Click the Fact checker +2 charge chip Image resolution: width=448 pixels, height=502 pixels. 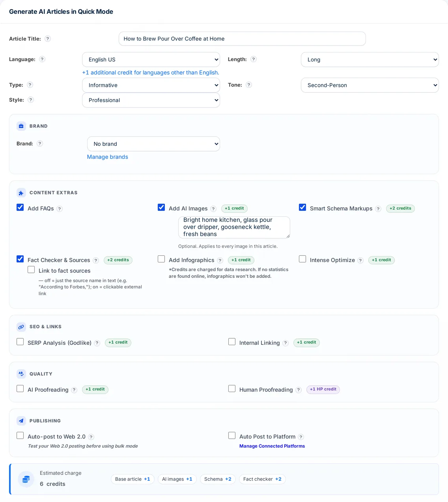(x=262, y=479)
